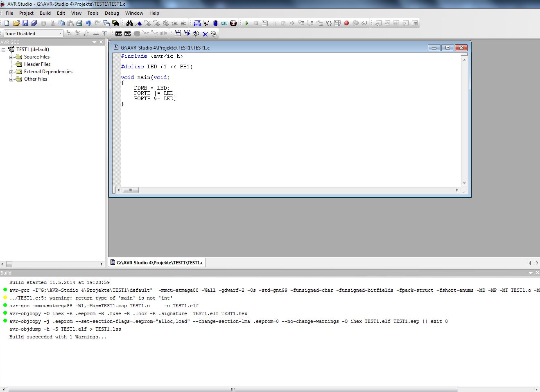
Task: Open the AVR GCC panel dropdown arrow
Action: (95, 42)
